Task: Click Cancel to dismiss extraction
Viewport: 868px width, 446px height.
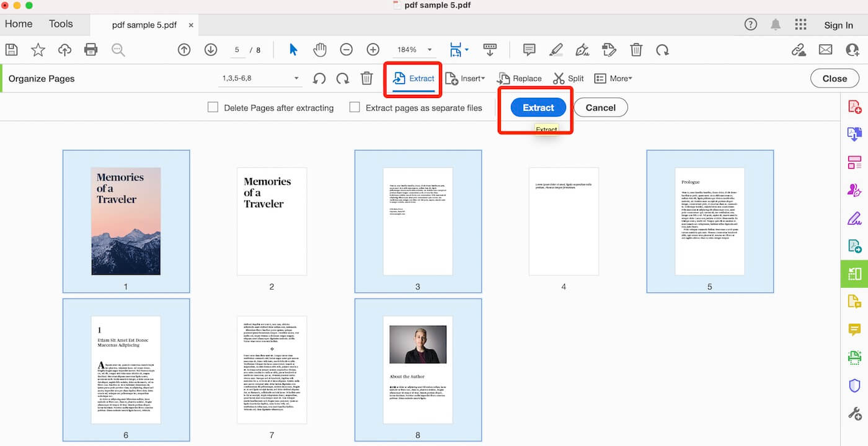Action: pos(600,107)
